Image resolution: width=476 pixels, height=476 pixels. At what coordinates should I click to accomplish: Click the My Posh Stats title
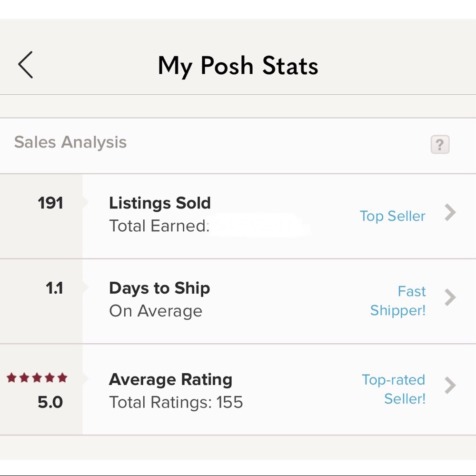[238, 66]
